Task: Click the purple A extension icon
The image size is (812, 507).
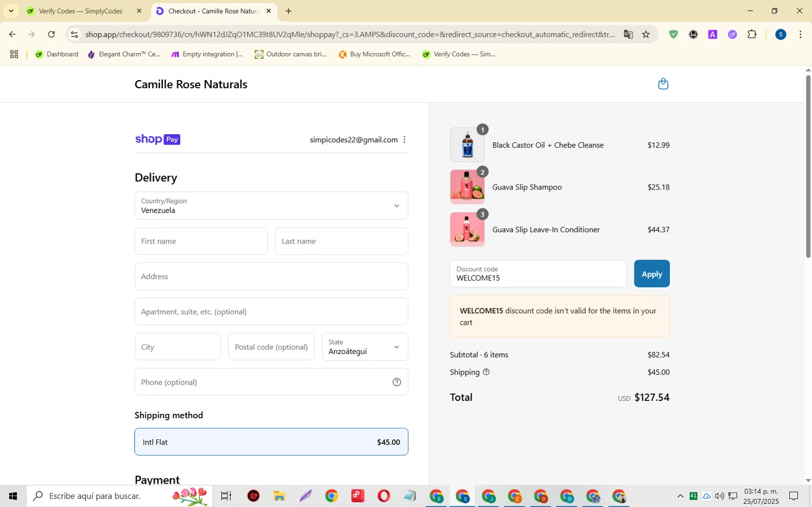Action: pyautogui.click(x=713, y=34)
